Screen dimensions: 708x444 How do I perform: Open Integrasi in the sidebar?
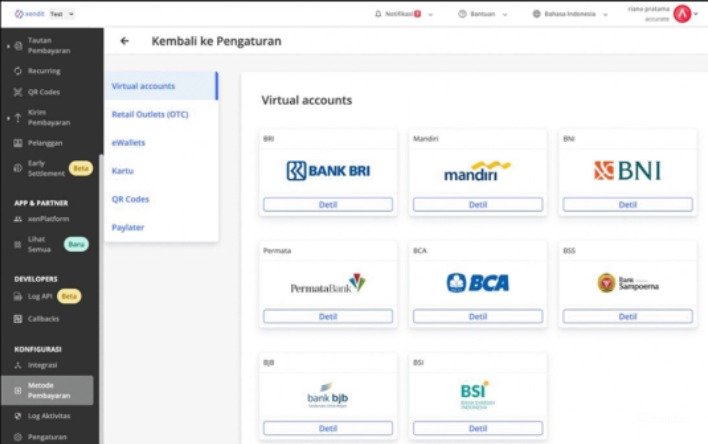tap(42, 365)
